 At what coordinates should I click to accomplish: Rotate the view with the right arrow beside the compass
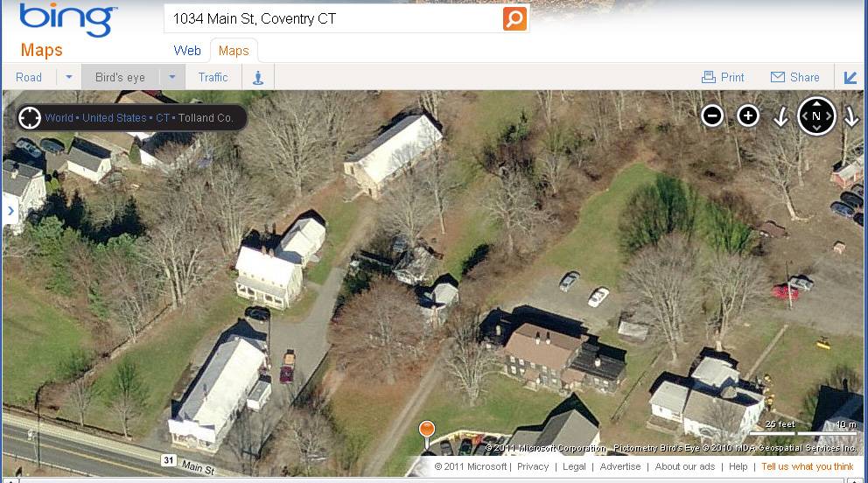pos(850,116)
